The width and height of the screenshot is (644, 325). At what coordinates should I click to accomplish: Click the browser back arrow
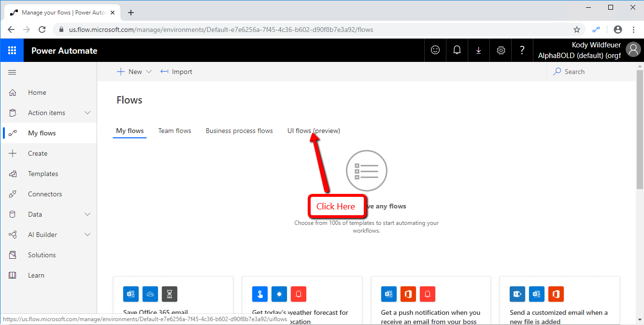(11, 30)
